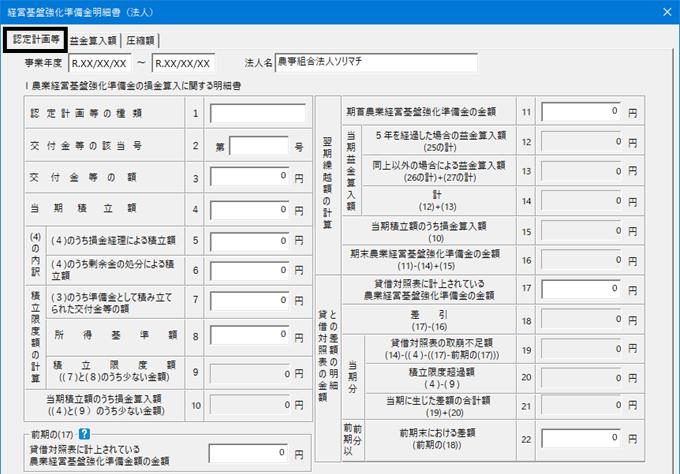Select the 損金算入額 value in row 10
Image resolution: width=680 pixels, height=474 pixels.
click(251, 405)
